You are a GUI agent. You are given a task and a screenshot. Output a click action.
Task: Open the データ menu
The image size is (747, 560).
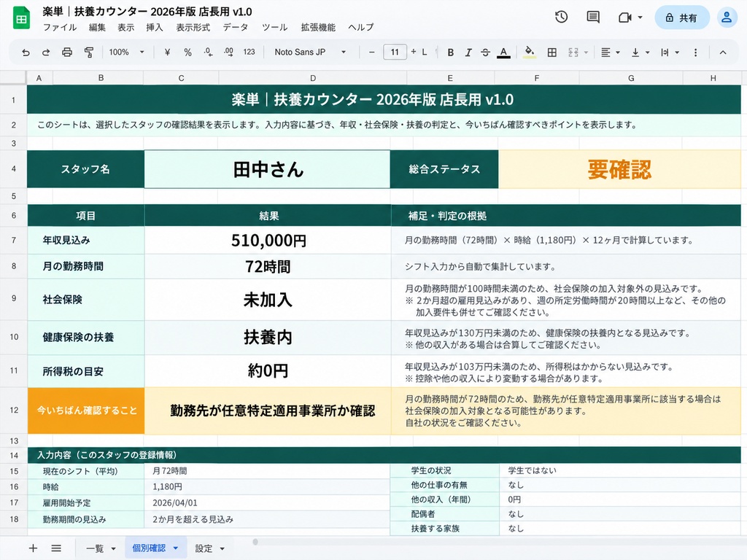pos(236,27)
